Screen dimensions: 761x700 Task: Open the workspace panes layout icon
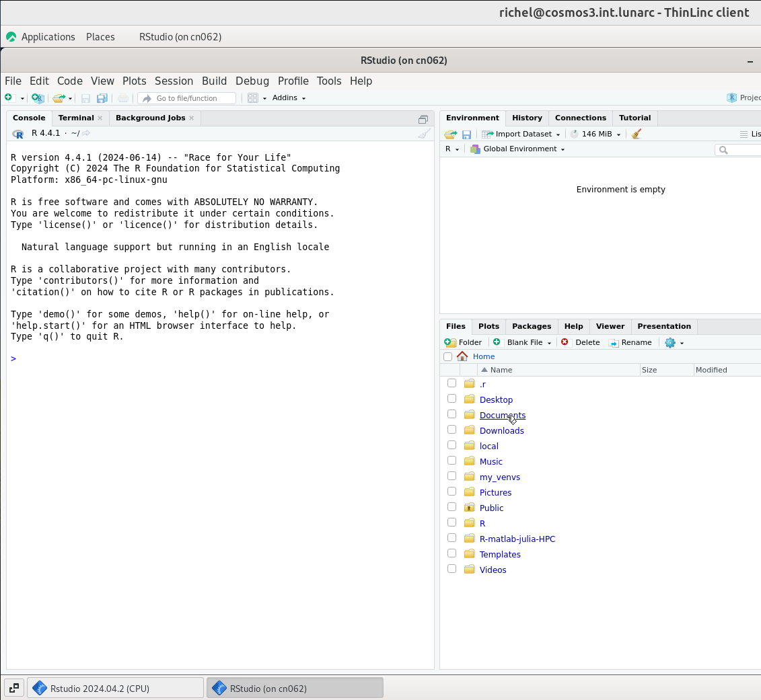point(252,98)
